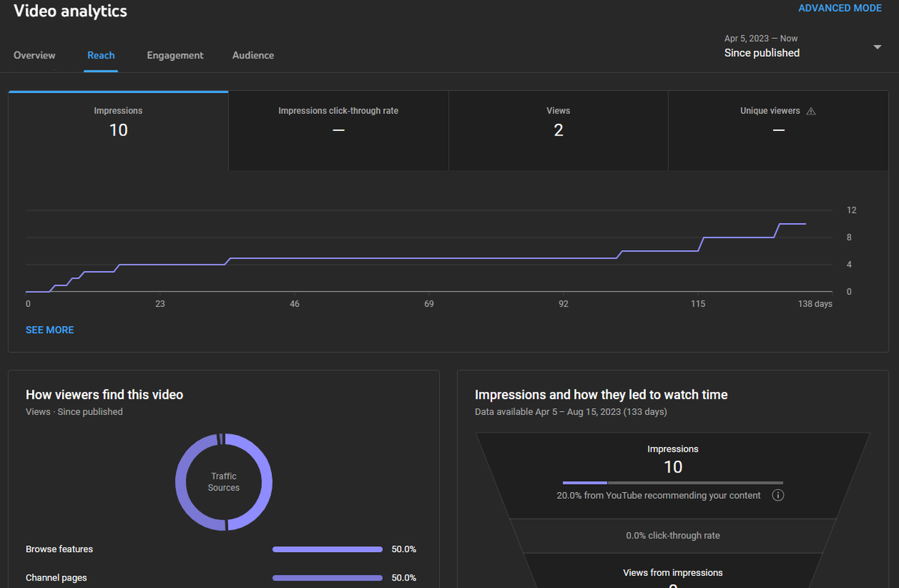Image resolution: width=899 pixels, height=588 pixels.
Task: Click the Impressions and watch time heading
Action: 601,394
